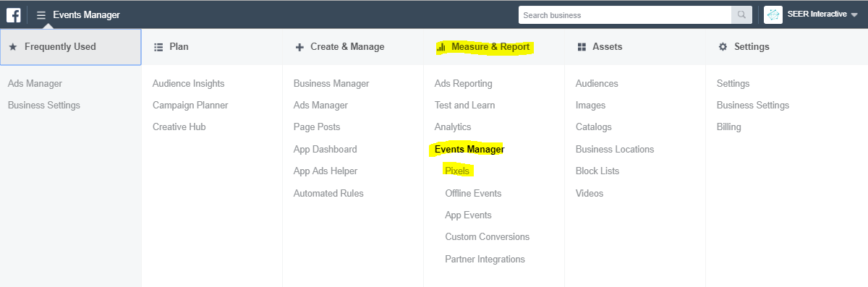Select Offline Events

(x=473, y=193)
